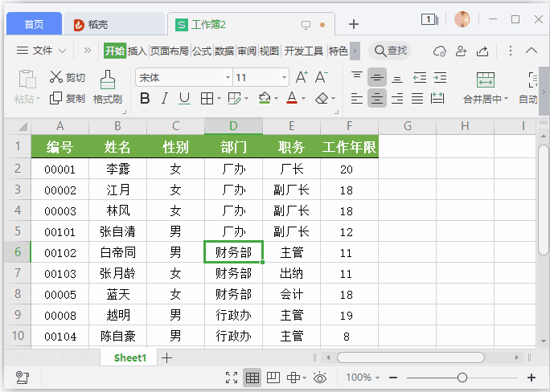Screen dimensions: 550x392
Task: Open the 公式 ribbon tab
Action: tap(202, 51)
